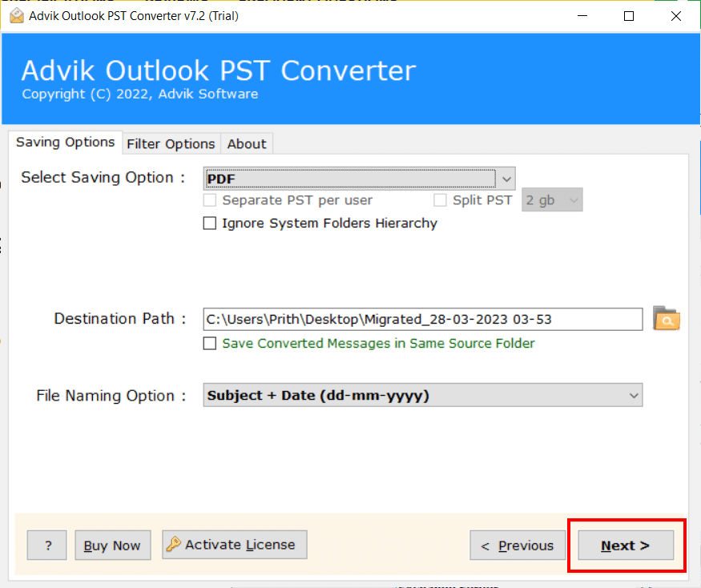This screenshot has width=701, height=588.
Task: Close the Advik Outlook PST Converter window
Action: pos(674,16)
